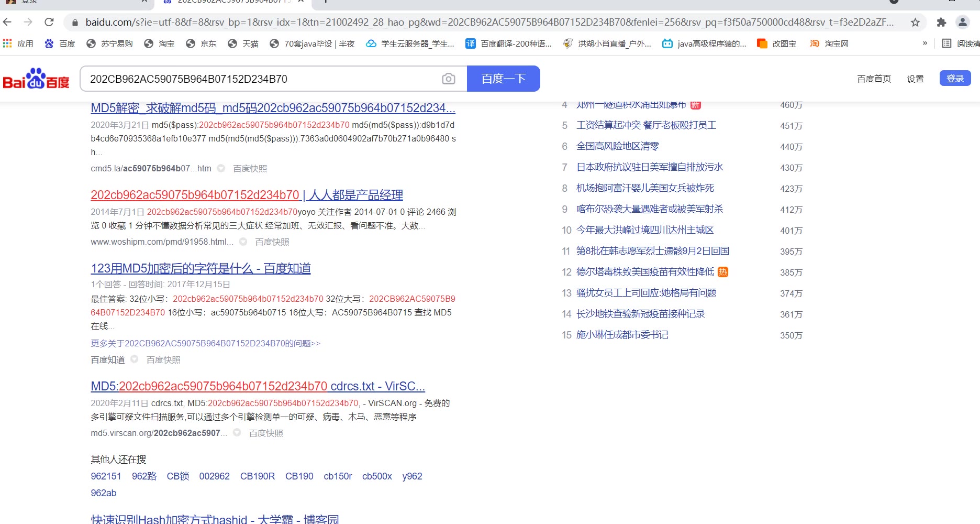The image size is (980, 524).
Task: Open the extensions puzzle icon
Action: [x=941, y=22]
